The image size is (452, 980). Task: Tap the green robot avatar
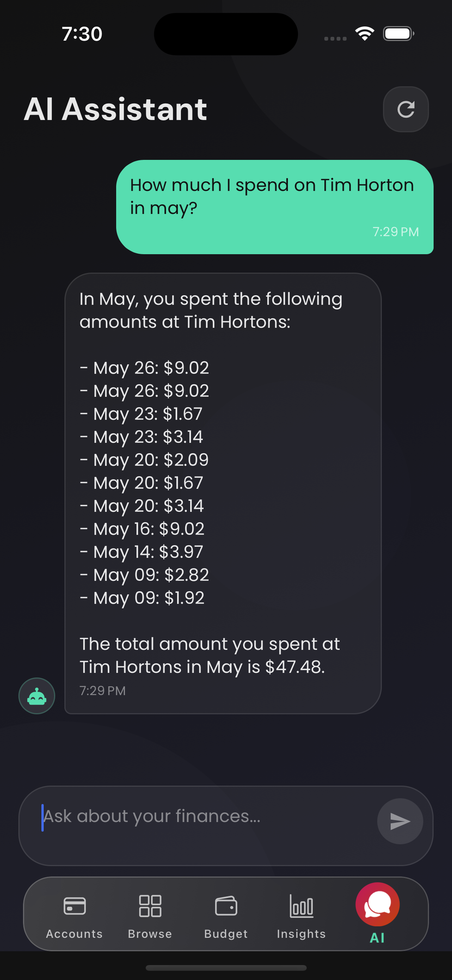pos(37,696)
